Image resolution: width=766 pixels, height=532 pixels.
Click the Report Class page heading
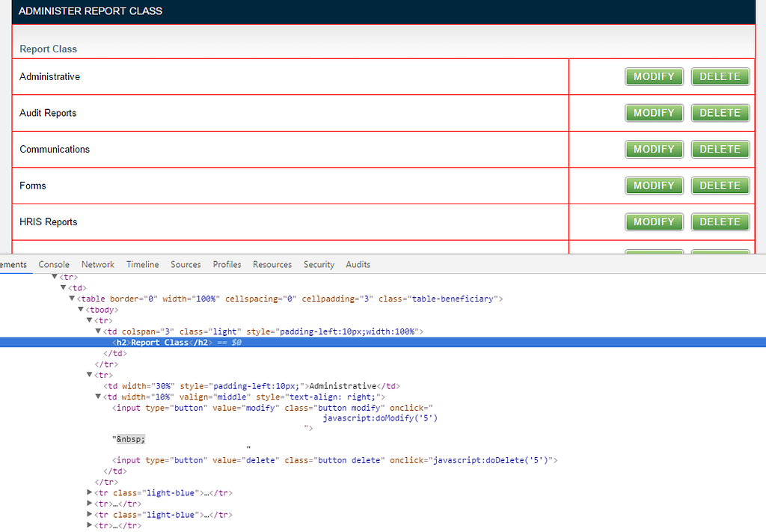click(x=48, y=49)
